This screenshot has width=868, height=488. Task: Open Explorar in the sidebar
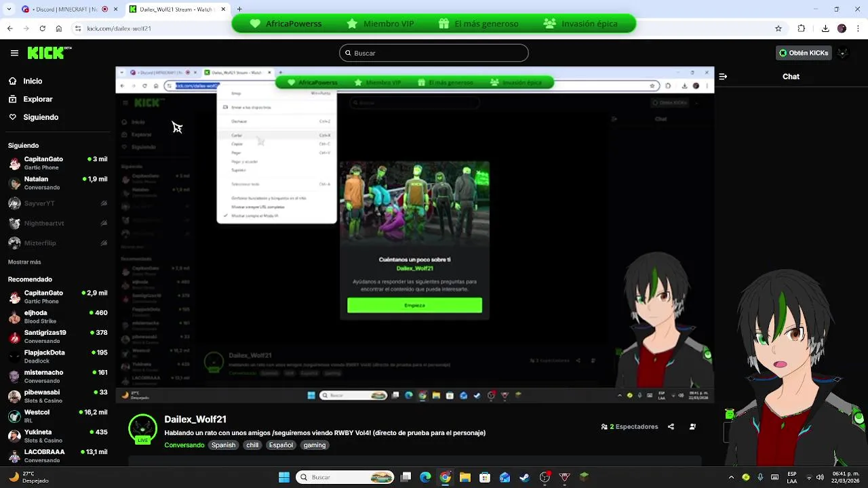pyautogui.click(x=31, y=99)
